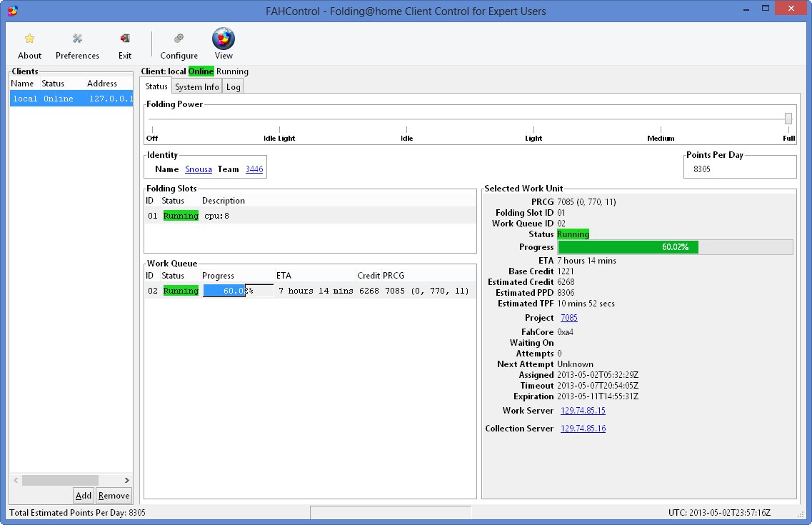Switch to the System Info tab
The height and width of the screenshot is (525, 812).
(x=197, y=87)
